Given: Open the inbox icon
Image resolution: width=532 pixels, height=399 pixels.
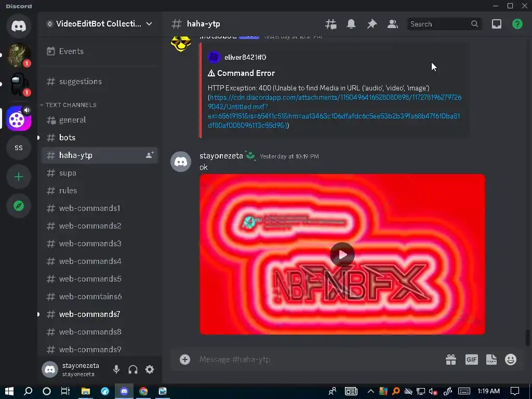Looking at the screenshot, I should 497,24.
